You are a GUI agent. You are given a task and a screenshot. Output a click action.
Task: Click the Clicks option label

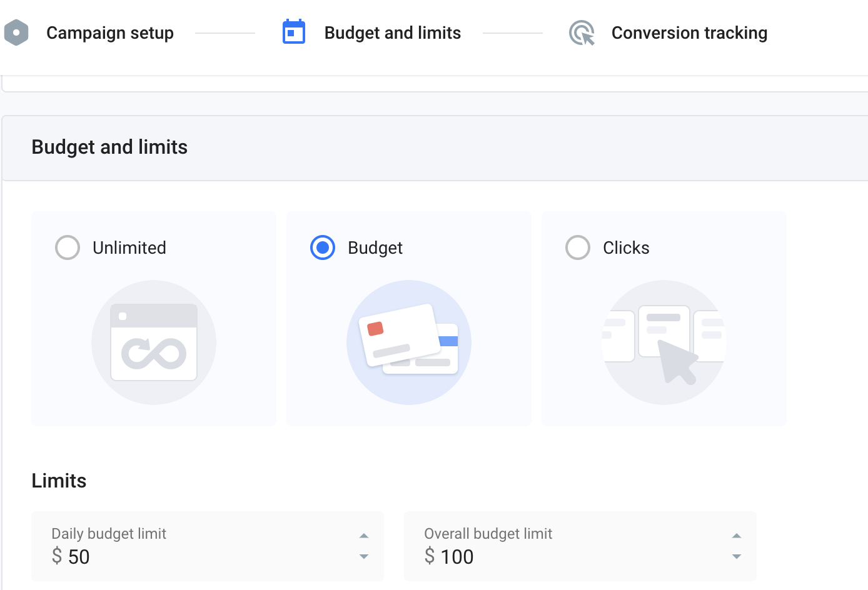pyautogui.click(x=626, y=247)
